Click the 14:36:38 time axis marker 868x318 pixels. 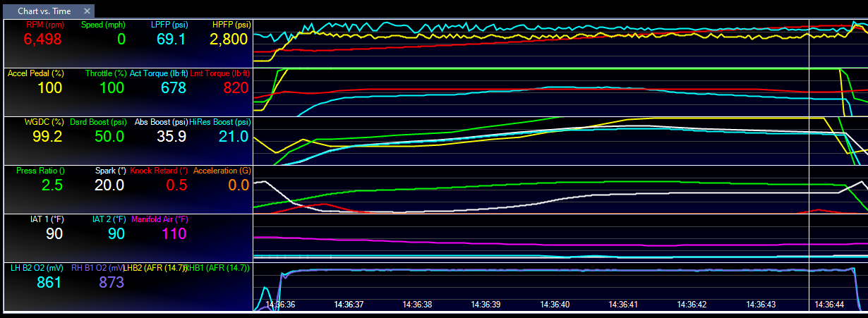pos(418,305)
